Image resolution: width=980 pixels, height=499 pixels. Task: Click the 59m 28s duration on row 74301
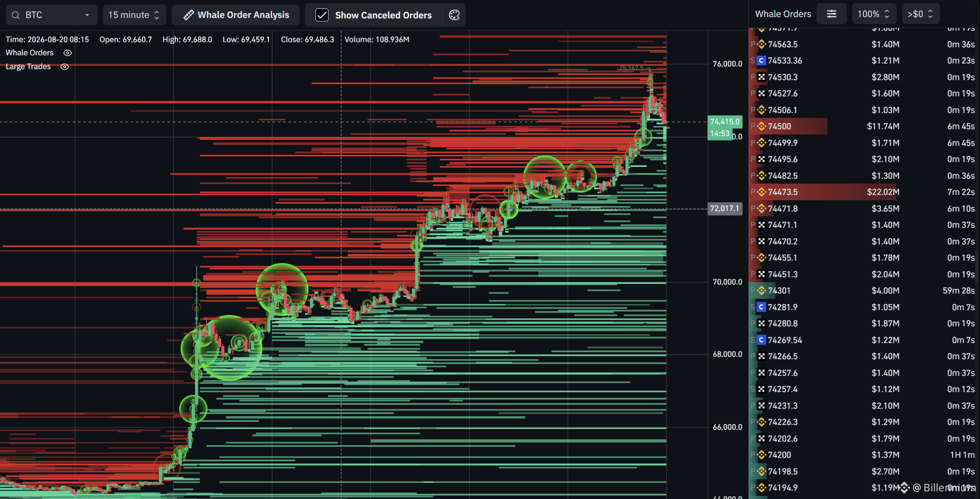point(959,290)
